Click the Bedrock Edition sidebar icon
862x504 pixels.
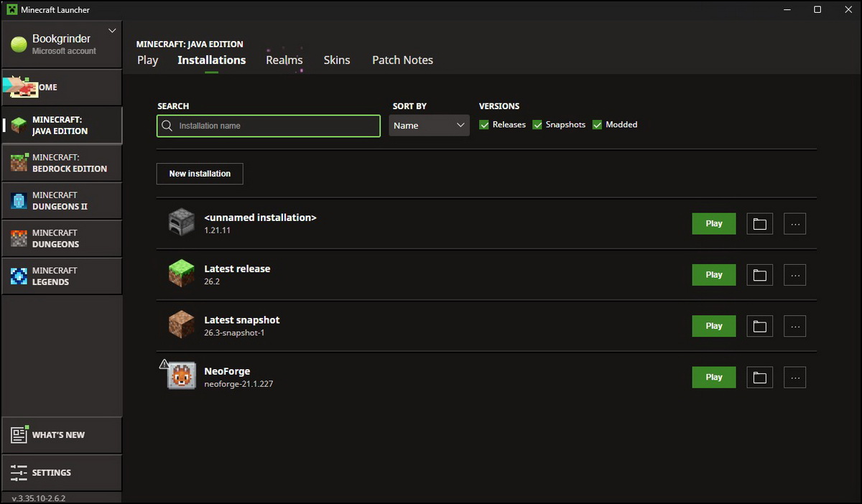click(19, 163)
